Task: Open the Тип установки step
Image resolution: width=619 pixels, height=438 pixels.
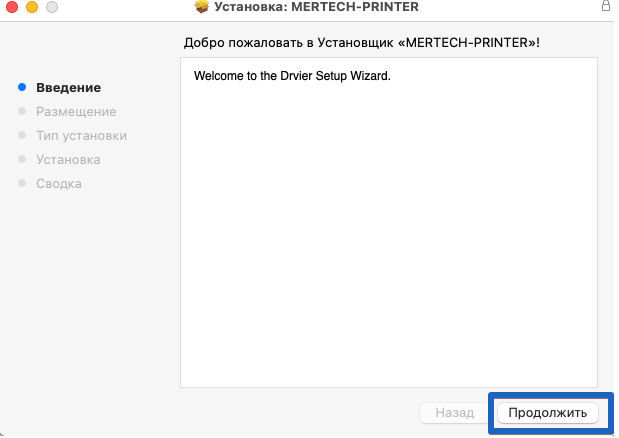Action: [x=81, y=136]
